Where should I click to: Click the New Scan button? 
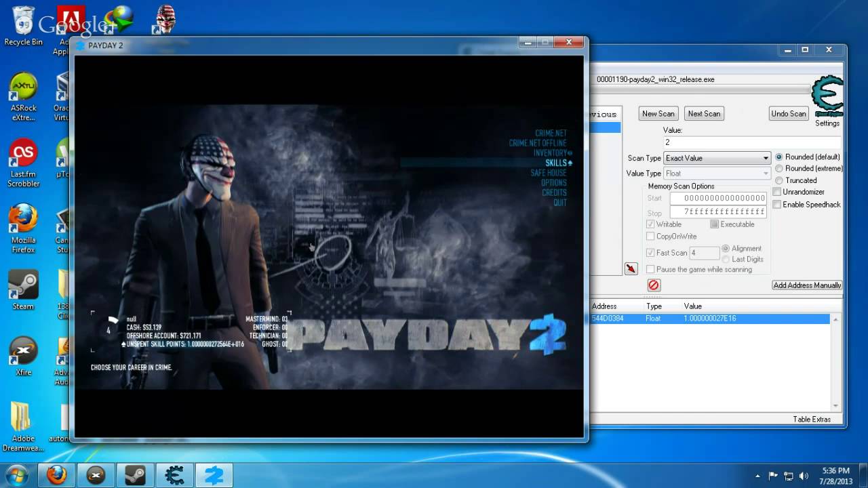[658, 114]
